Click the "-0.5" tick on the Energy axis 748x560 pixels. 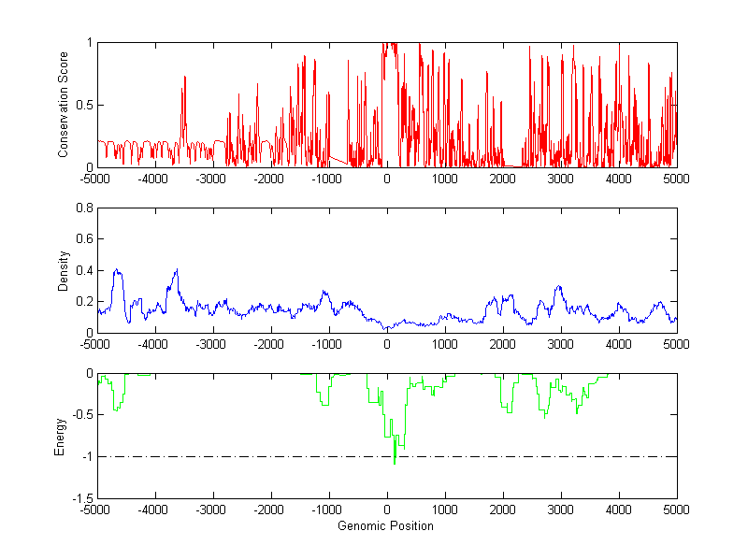pyautogui.click(x=81, y=415)
